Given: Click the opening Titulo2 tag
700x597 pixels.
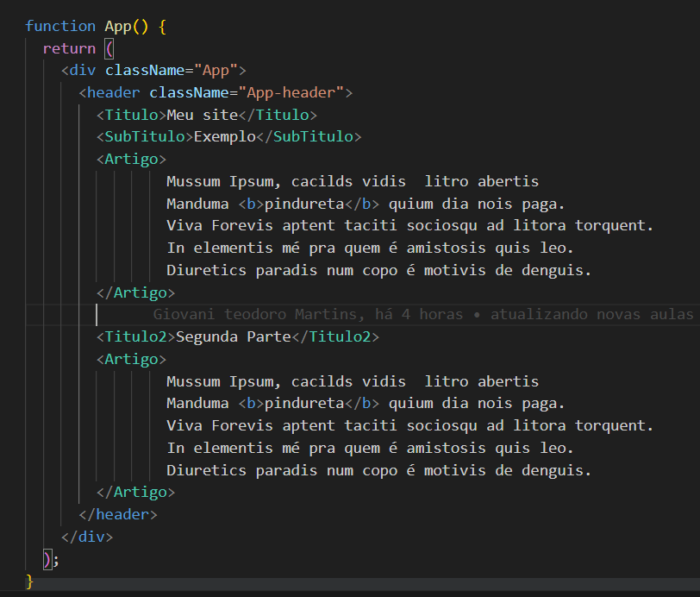Looking at the screenshot, I should point(135,337).
